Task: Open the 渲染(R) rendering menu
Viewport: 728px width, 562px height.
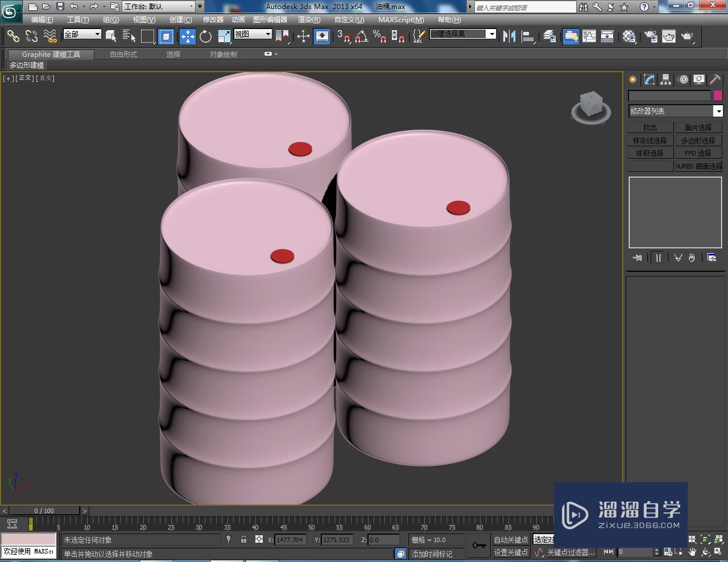Action: (x=309, y=20)
